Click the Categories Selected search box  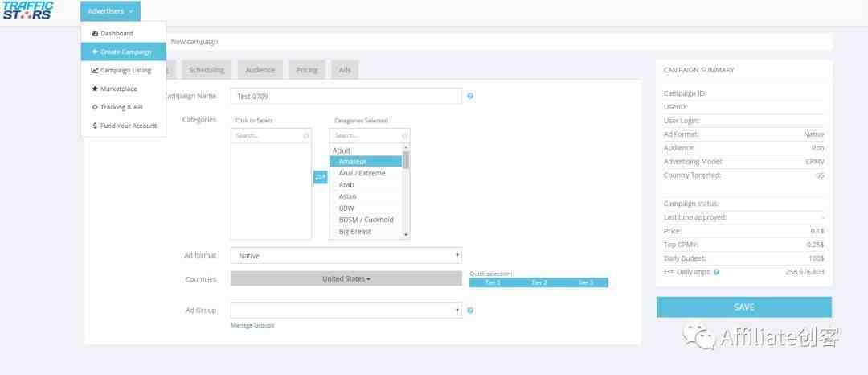click(370, 136)
